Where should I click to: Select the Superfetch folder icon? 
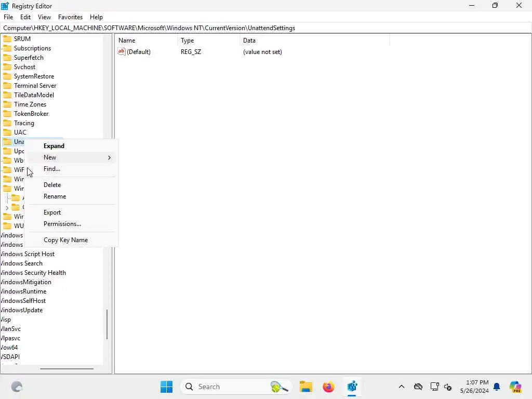(7, 57)
